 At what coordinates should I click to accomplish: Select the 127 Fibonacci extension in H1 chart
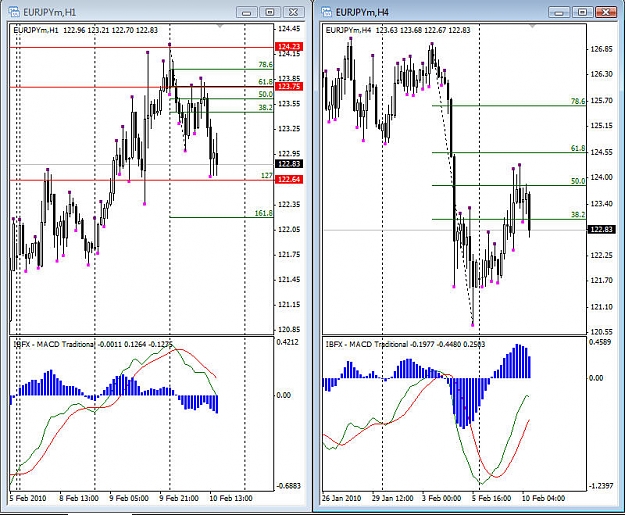pos(267,175)
